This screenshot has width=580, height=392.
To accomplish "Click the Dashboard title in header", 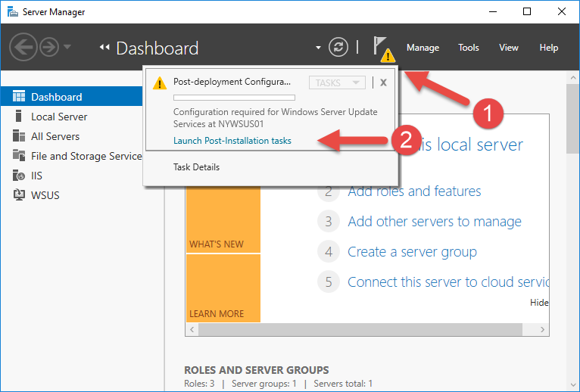I will [157, 48].
